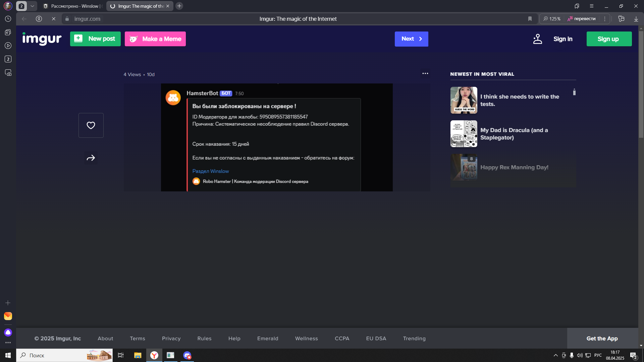This screenshot has height=362, width=644.
Task: Click Sign in
Action: pyautogui.click(x=563, y=39)
